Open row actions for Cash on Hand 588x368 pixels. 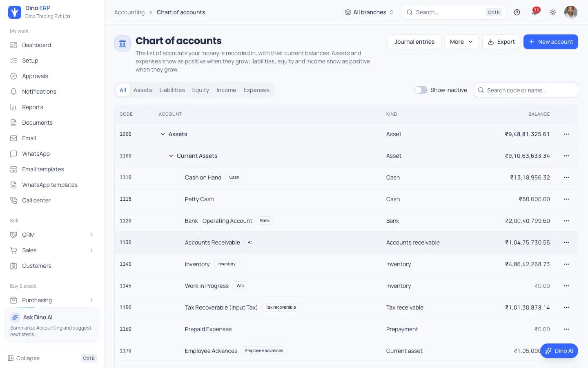coord(566,177)
